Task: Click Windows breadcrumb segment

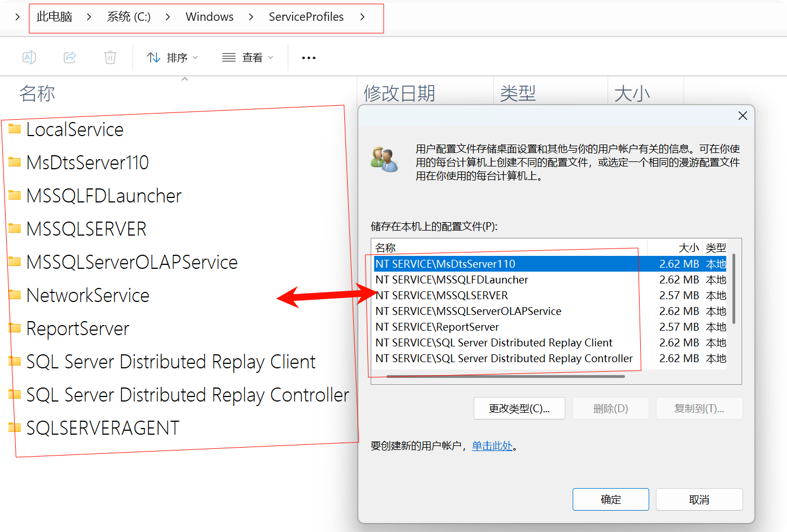Action: tap(209, 17)
